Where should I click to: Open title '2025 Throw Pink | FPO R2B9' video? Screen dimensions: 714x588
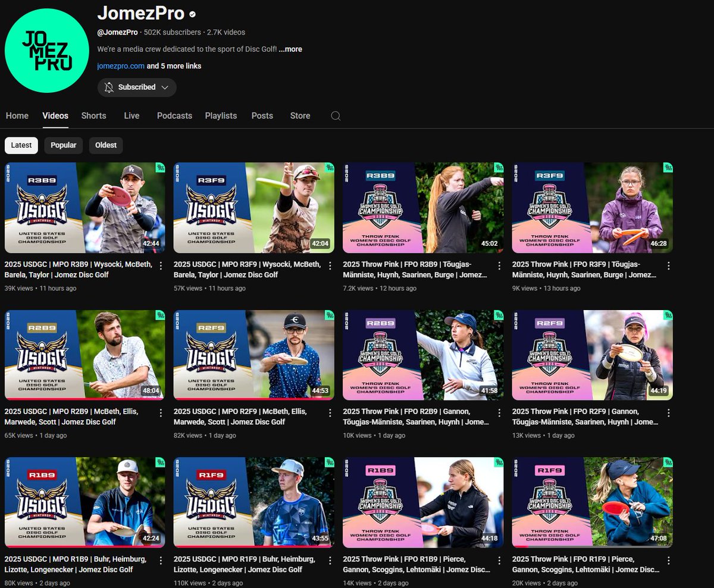coord(416,417)
